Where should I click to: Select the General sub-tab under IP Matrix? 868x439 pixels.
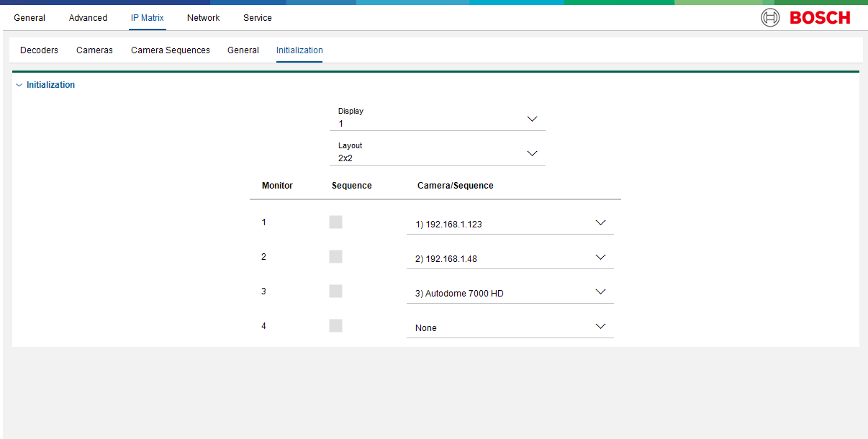click(243, 50)
